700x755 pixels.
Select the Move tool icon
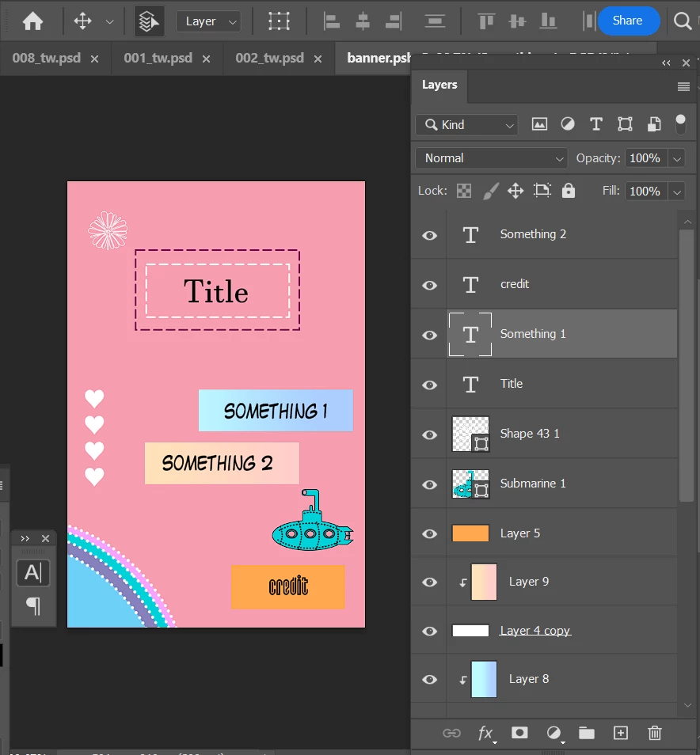82,21
